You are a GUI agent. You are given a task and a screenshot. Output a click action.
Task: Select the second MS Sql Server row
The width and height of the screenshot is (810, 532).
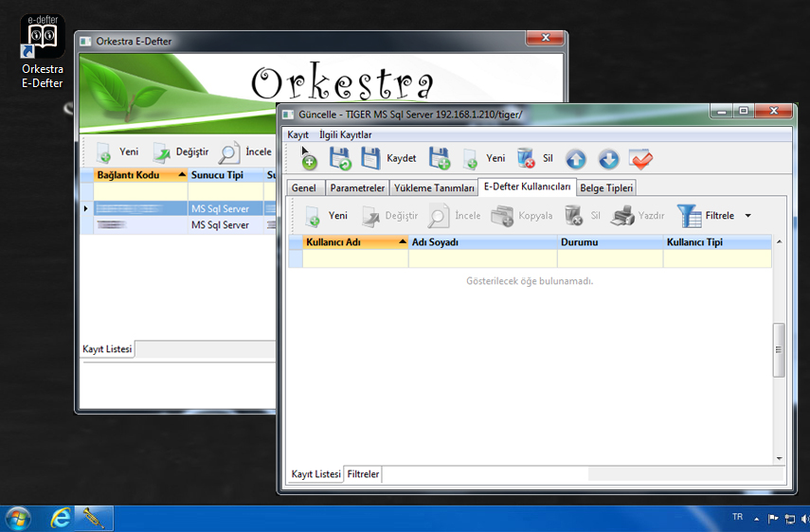(179, 225)
